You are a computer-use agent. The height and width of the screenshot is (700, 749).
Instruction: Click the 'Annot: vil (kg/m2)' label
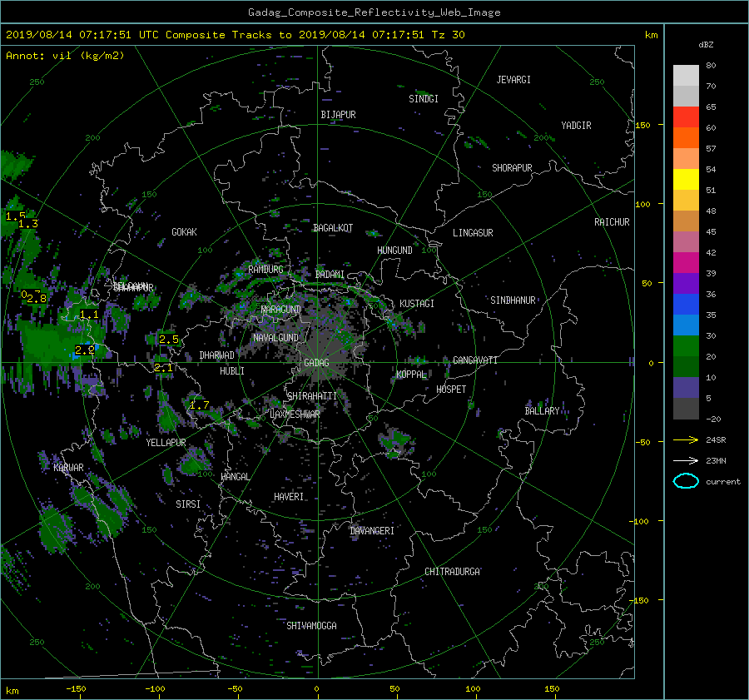point(65,56)
